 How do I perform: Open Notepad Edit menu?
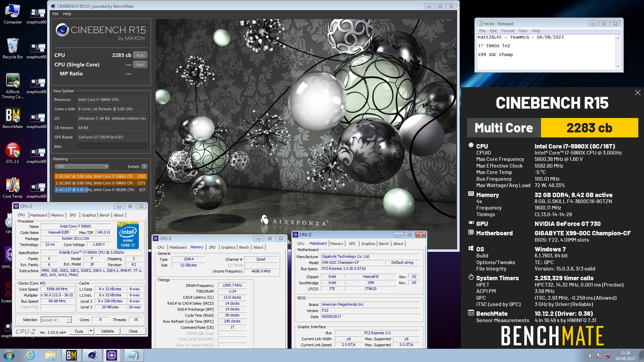[x=493, y=31]
